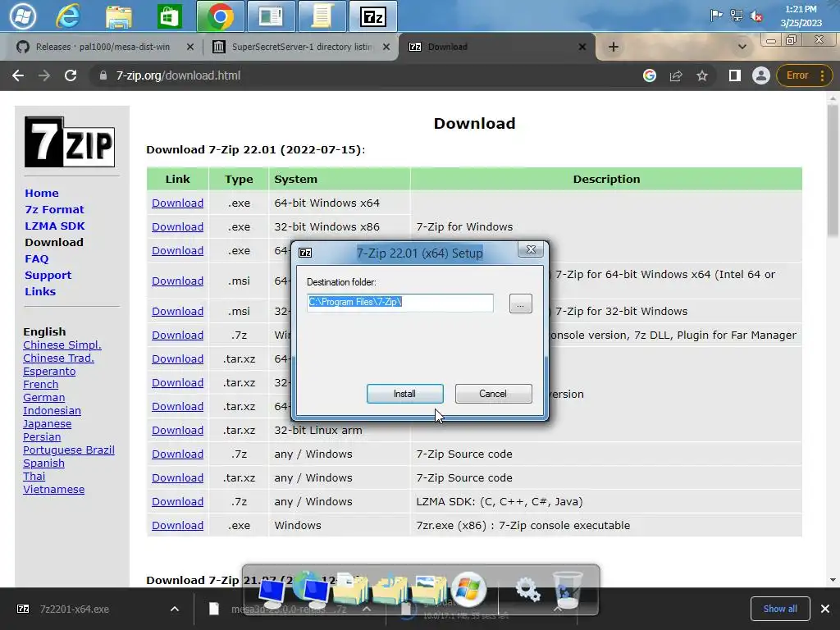Expand options chevron for the mesa3d download
The height and width of the screenshot is (630, 840).
coord(367,609)
